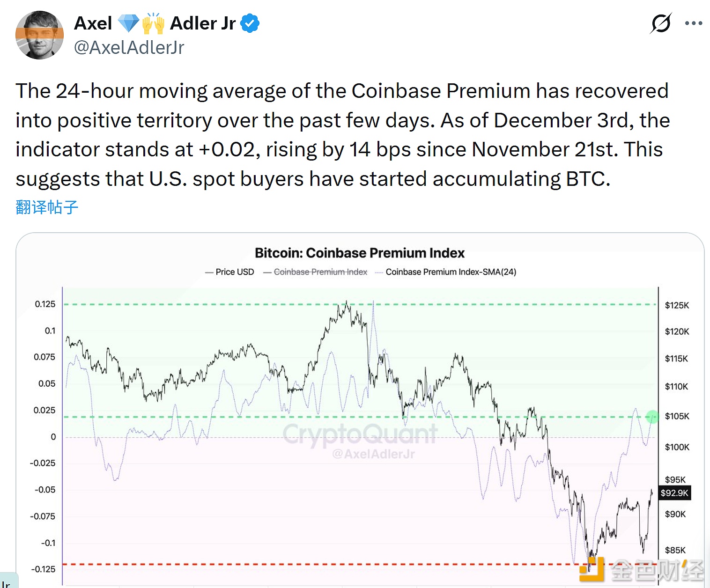
Task: Click the tweet text about Coinbase Premium
Action: [342, 135]
